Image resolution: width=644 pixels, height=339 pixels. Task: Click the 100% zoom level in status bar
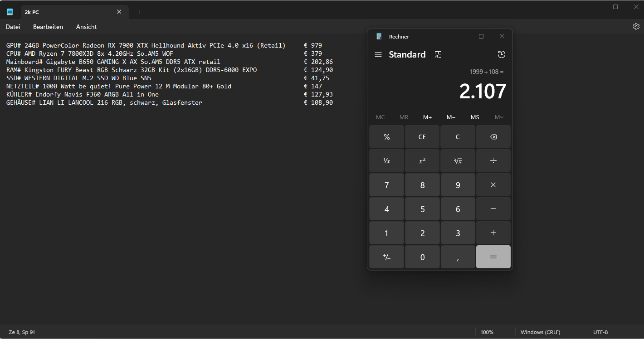coord(487,332)
